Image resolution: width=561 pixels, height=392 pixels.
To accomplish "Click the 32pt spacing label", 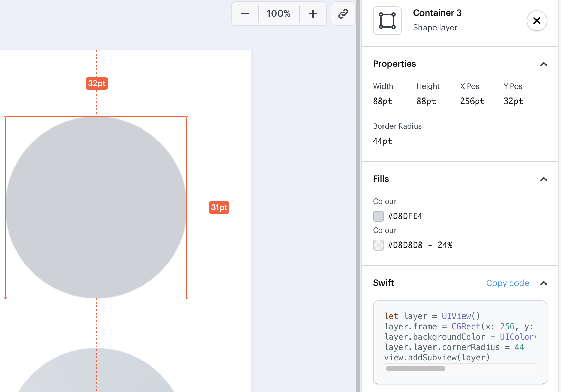I will pyautogui.click(x=97, y=83).
